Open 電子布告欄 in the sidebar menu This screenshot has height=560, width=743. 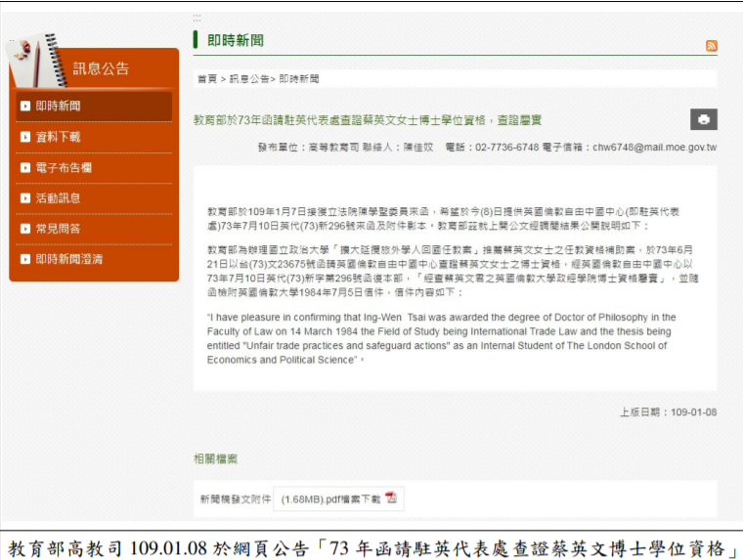point(65,168)
